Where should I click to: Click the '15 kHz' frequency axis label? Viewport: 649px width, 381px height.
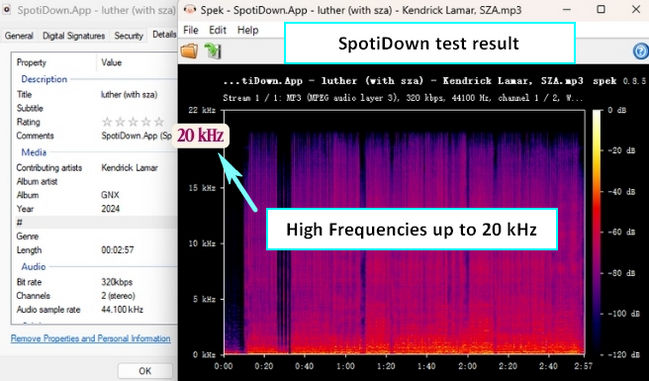tap(202, 188)
